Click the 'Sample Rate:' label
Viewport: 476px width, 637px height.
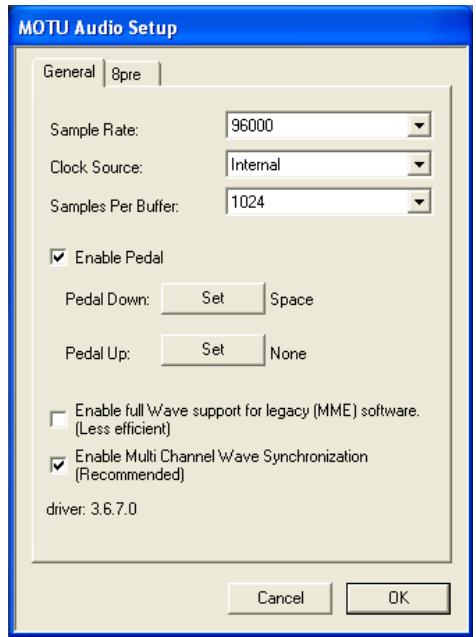tap(94, 130)
